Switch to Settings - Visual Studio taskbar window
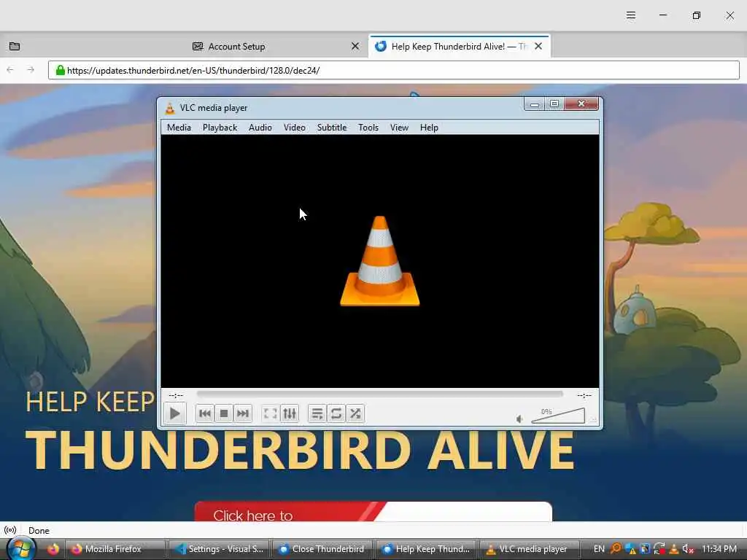The height and width of the screenshot is (560, 747). tap(219, 549)
